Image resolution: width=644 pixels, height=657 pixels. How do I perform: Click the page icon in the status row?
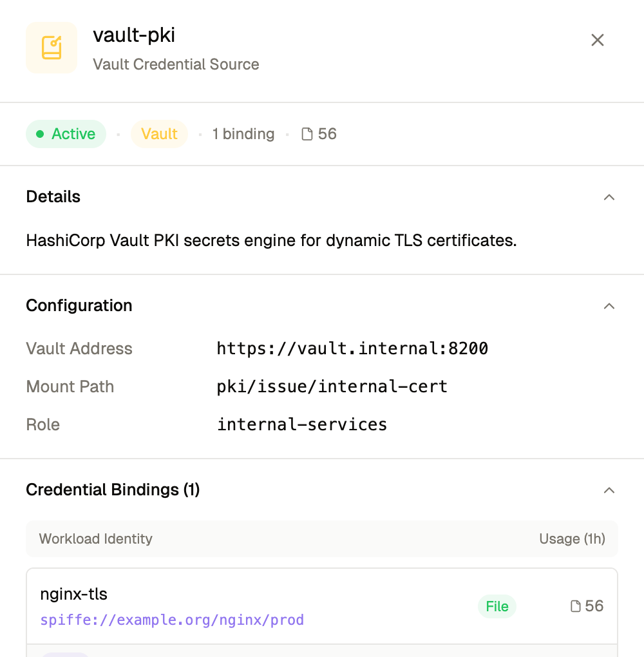(306, 133)
